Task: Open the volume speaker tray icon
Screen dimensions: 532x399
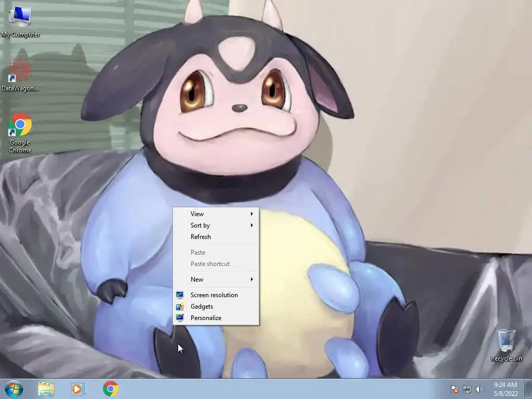Action: tap(480, 389)
